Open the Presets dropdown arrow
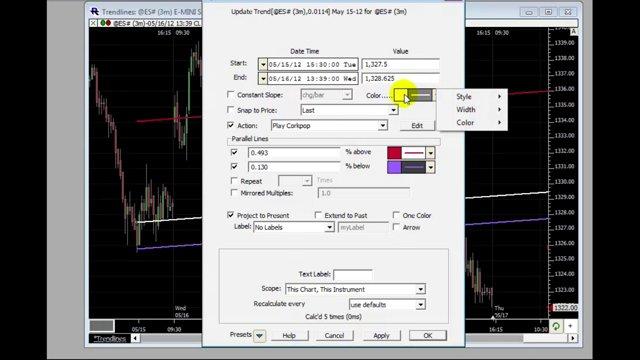This screenshot has height=360, width=640. point(259,336)
